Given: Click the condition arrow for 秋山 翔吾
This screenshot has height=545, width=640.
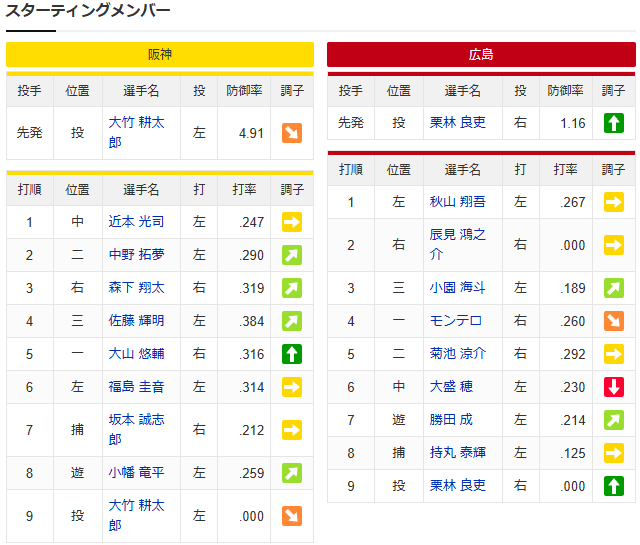Looking at the screenshot, I should (x=614, y=202).
